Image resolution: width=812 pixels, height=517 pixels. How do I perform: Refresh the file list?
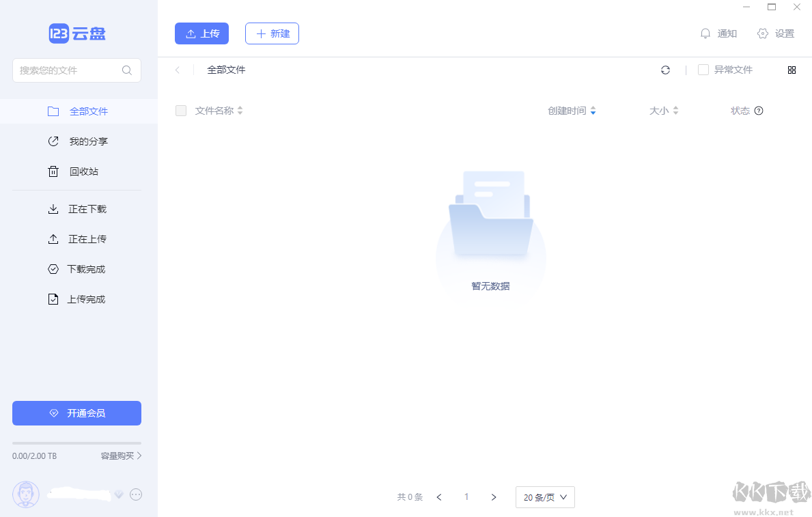665,70
